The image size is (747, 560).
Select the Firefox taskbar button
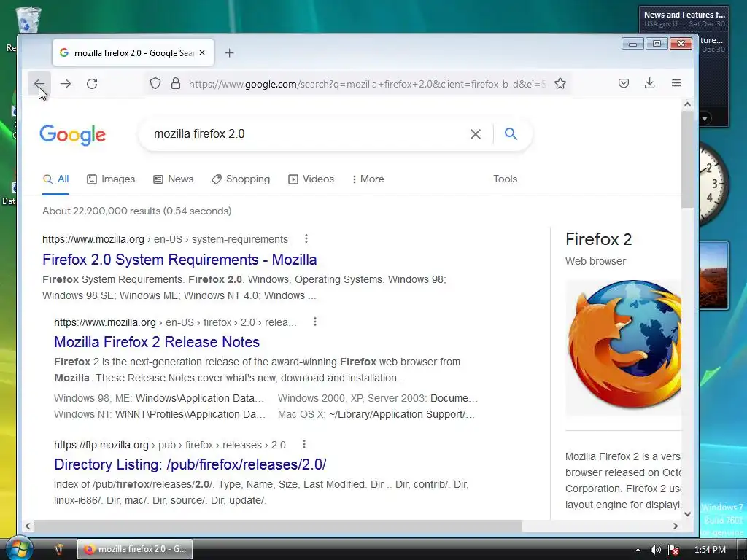point(135,549)
